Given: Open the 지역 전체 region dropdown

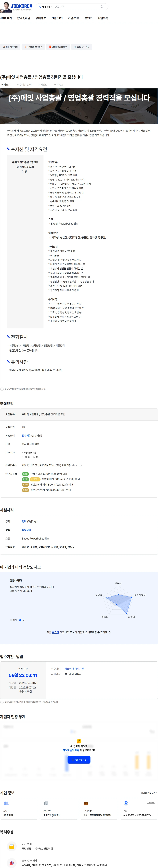Looking at the screenshot, I should (x=46, y=7).
